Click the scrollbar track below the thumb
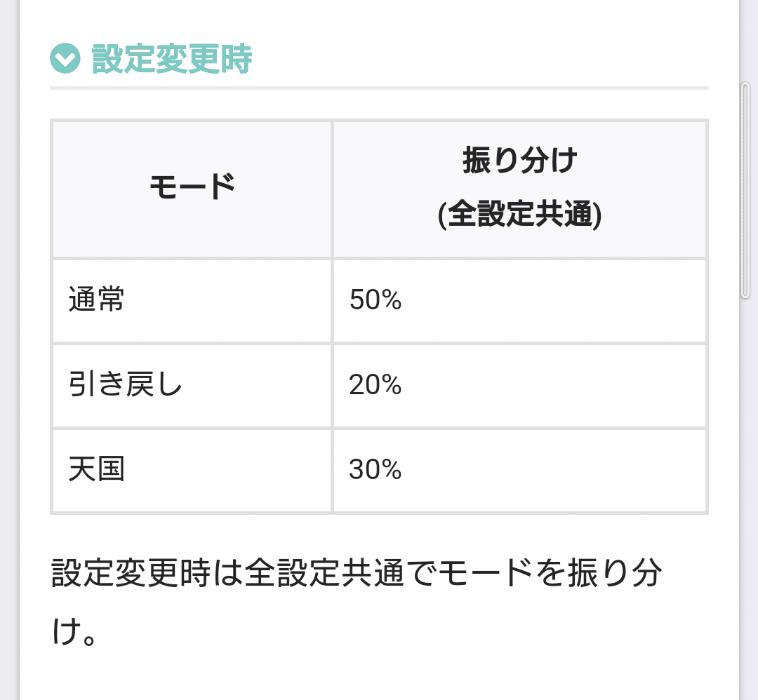Image resolution: width=758 pixels, height=700 pixels. (x=745, y=497)
